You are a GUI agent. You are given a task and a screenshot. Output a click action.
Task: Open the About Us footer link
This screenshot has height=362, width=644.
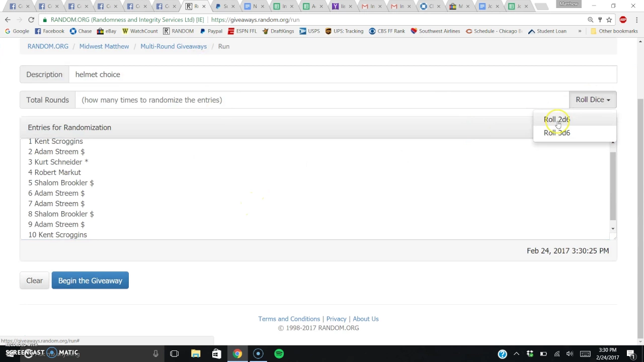(x=366, y=319)
